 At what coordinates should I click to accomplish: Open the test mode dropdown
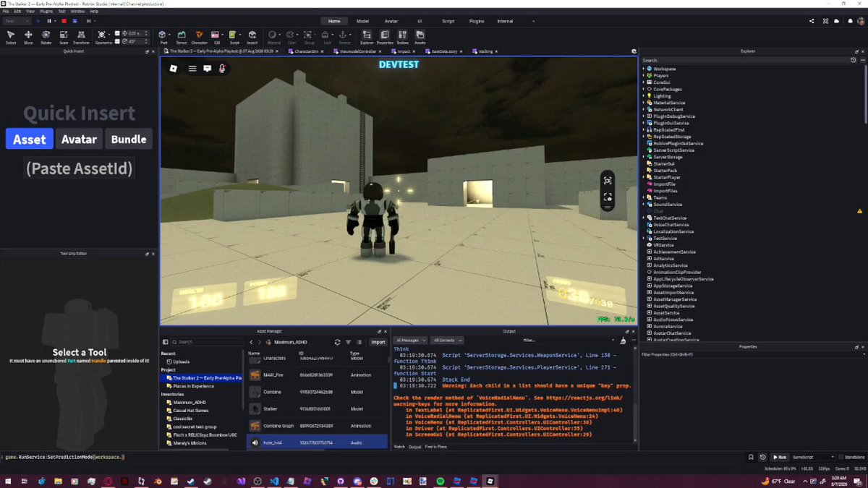pos(17,21)
